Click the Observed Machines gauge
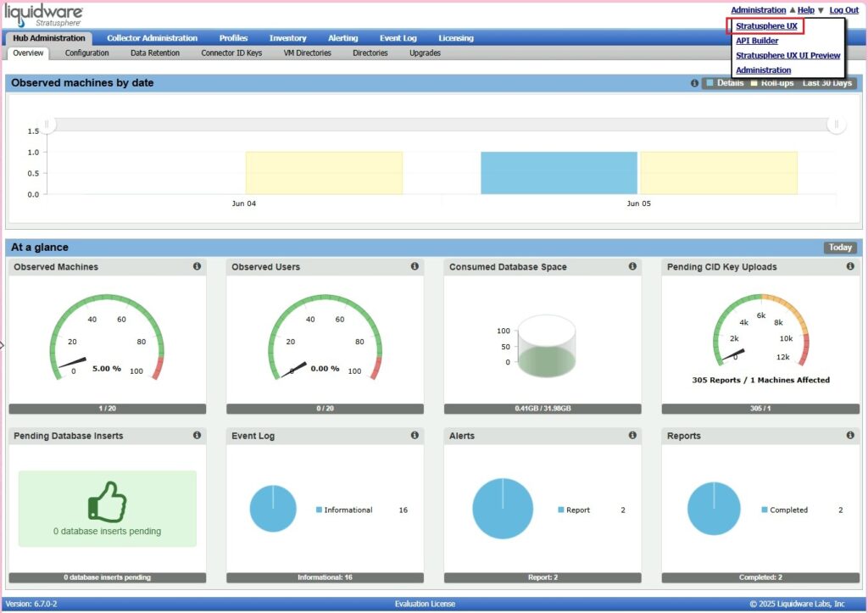868x613 pixels. (x=107, y=337)
